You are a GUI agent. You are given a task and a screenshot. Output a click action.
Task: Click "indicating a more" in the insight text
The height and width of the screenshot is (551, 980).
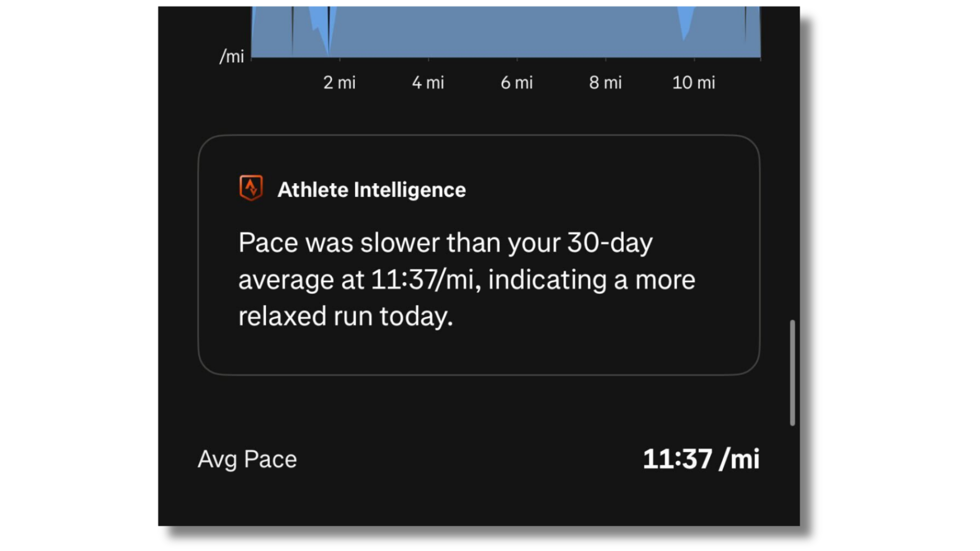point(591,280)
